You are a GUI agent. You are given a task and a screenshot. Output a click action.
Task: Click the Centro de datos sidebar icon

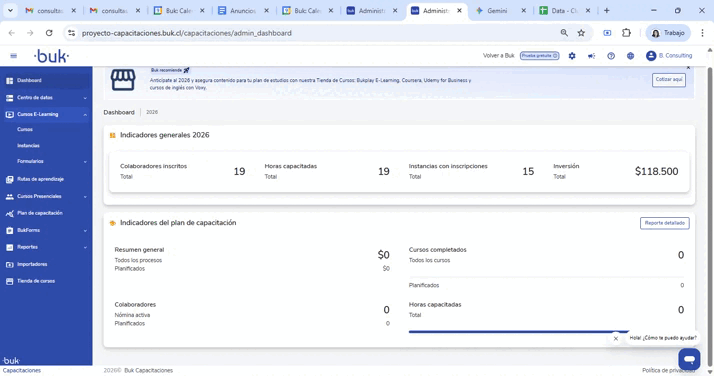[10, 98]
